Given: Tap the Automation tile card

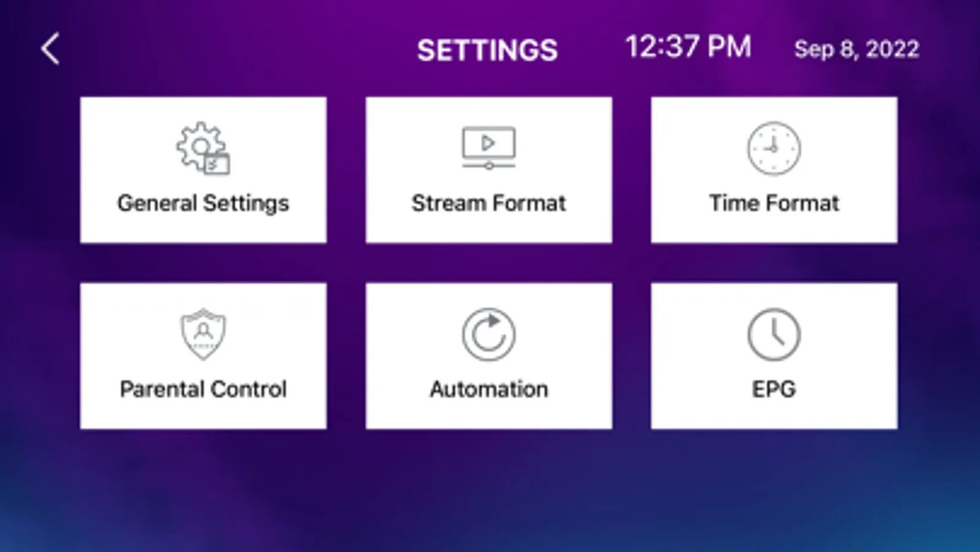Looking at the screenshot, I should 488,356.
